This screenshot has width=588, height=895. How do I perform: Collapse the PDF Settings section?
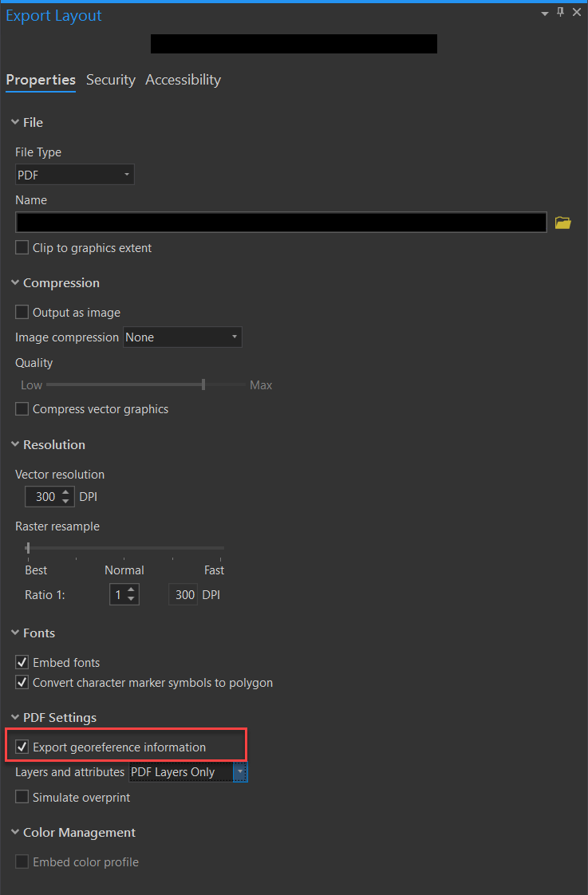(x=15, y=717)
